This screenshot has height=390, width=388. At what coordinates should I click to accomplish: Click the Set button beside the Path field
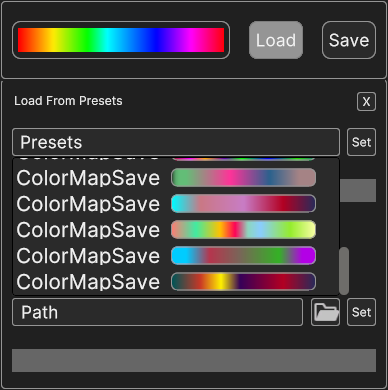click(x=361, y=312)
